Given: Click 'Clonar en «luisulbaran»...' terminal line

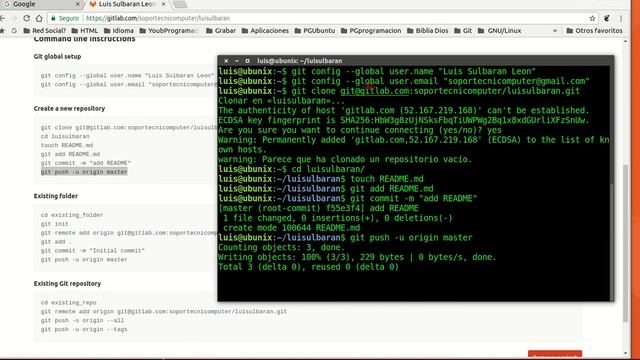Looking at the screenshot, I should click(282, 101).
